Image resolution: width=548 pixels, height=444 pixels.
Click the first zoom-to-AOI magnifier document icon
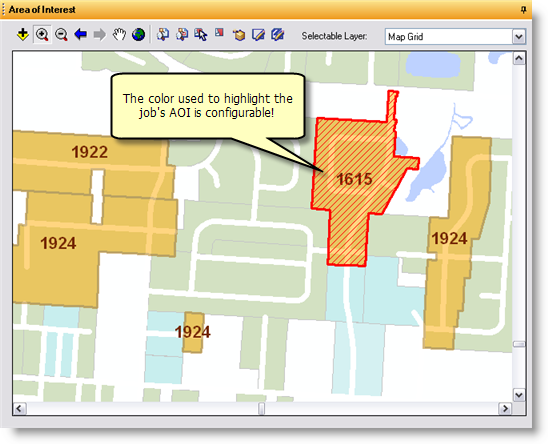coord(163,34)
